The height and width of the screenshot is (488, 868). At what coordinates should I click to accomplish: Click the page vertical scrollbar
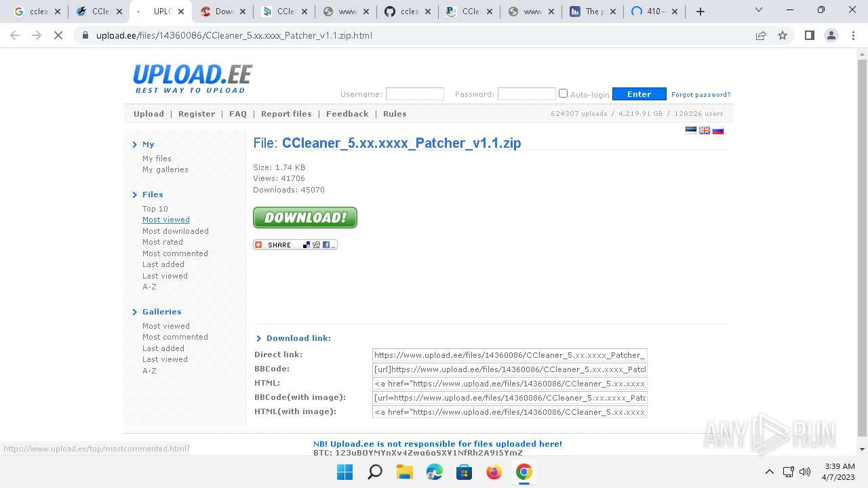[863, 247]
